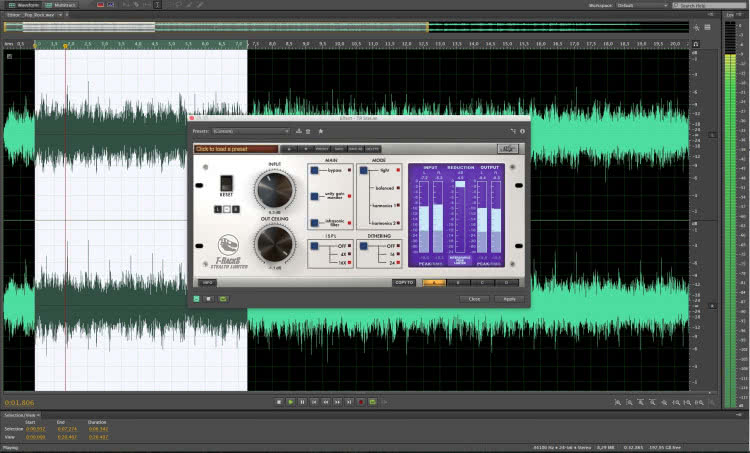Click Zoom Out Full icon
The width and height of the screenshot is (750, 453).
point(664,403)
